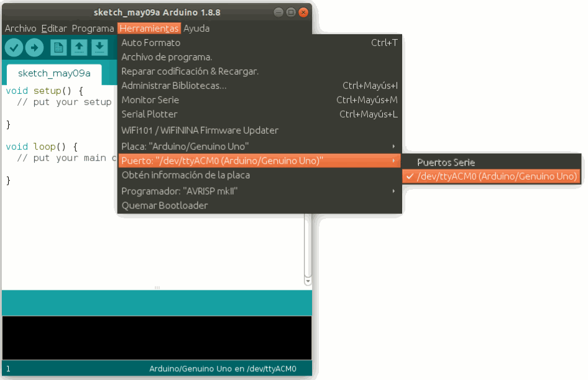The width and height of the screenshot is (588, 380).
Task: Click status text Arduino/Genuino Uno en /dev/ttyACM0
Action: pos(223,369)
